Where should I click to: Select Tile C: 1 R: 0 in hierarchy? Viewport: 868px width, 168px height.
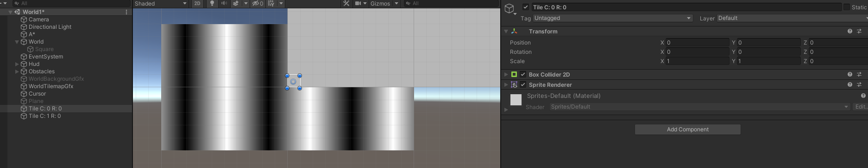click(44, 116)
